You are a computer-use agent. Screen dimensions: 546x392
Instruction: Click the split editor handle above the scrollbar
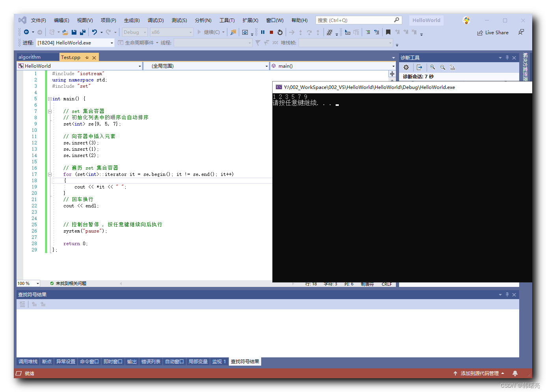392,74
